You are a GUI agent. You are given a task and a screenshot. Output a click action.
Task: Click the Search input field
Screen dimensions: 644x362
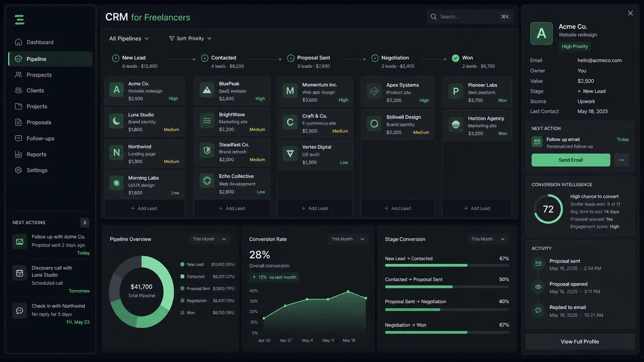pos(470,17)
